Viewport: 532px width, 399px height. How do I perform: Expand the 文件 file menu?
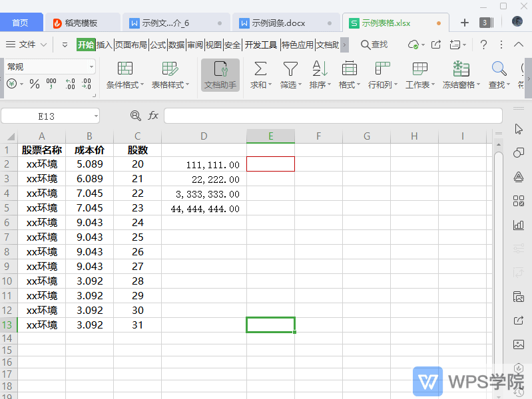pos(27,45)
